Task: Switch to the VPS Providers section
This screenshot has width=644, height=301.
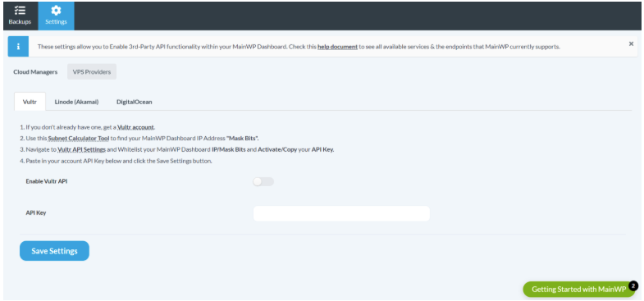Action: click(92, 71)
